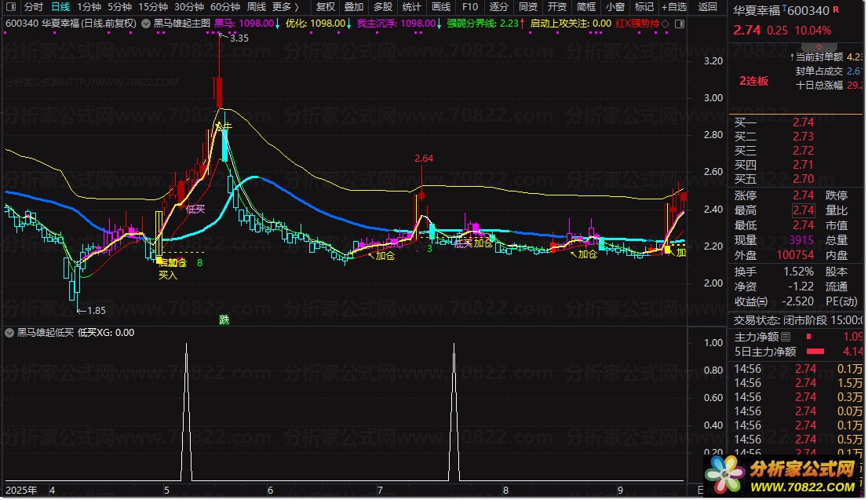Toggle the 简框 simple frame mode
The image size is (868, 500).
click(585, 7)
